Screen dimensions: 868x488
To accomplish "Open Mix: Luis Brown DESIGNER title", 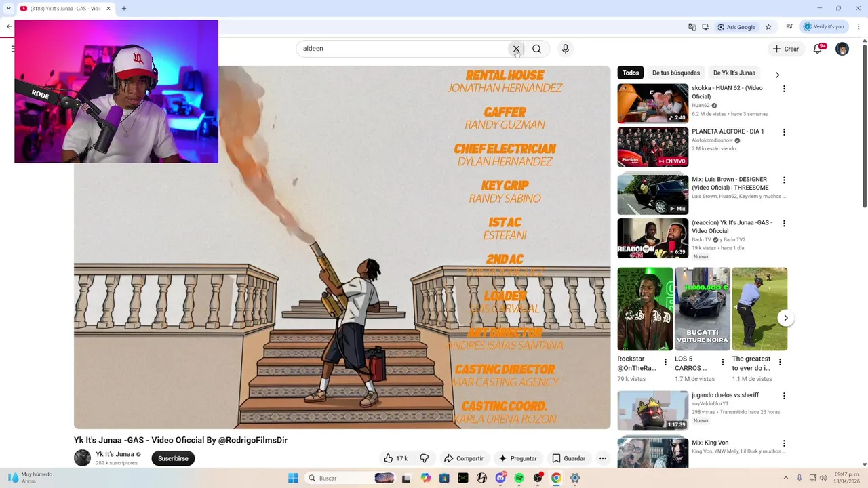I will pos(730,184).
